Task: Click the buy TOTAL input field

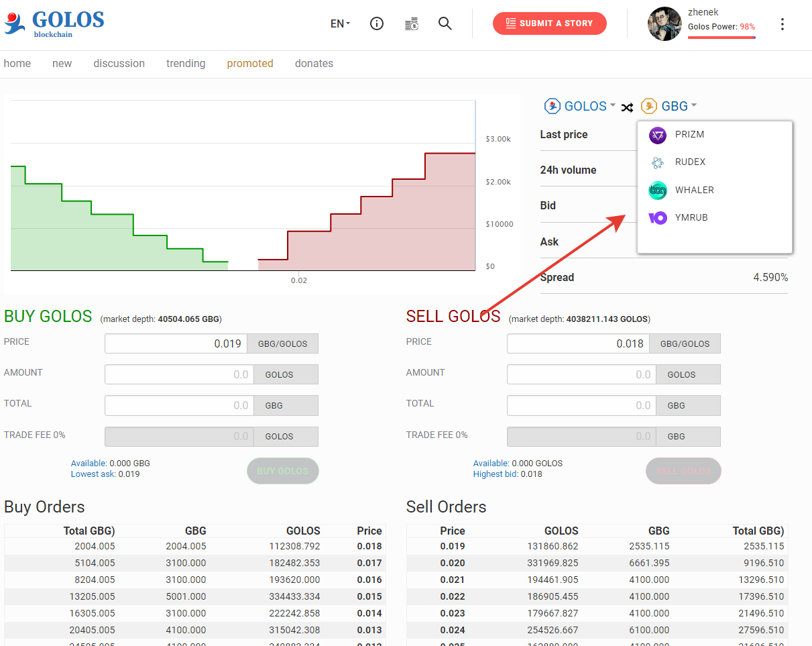Action: pyautogui.click(x=180, y=405)
